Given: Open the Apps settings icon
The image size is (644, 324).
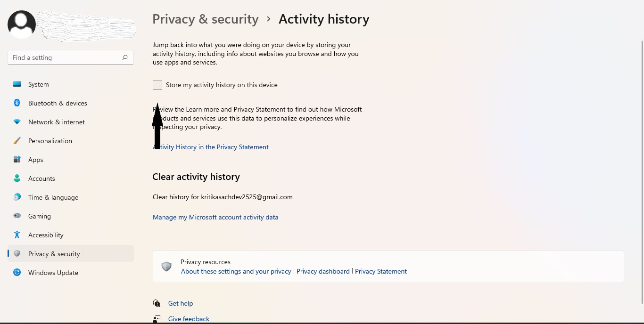Looking at the screenshot, I should tap(17, 160).
